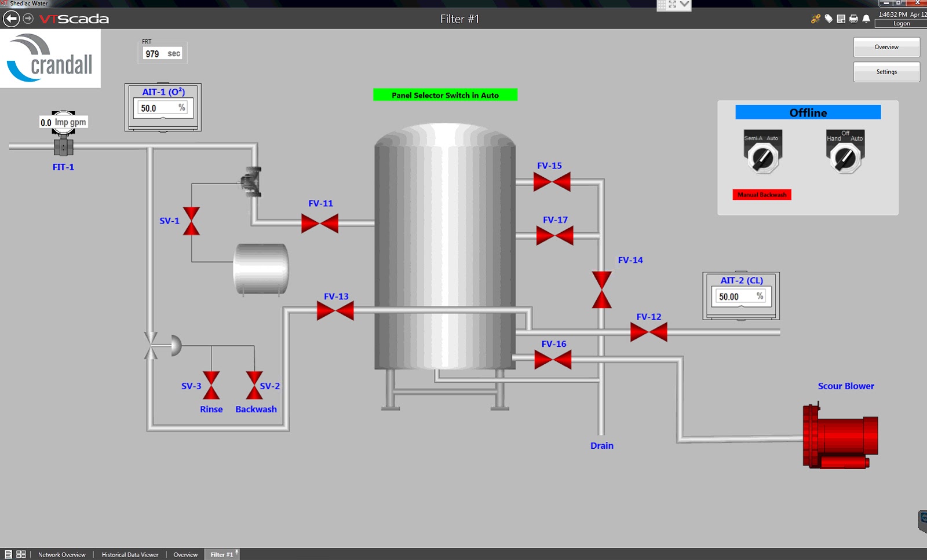Open the notes page icon on the toolbar

(840, 19)
